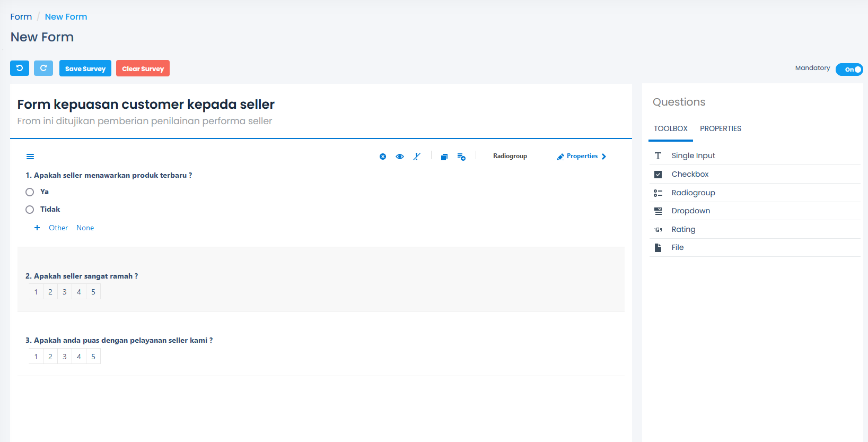Select the Rating toolbox icon
This screenshot has height=442, width=868.
(658, 229)
